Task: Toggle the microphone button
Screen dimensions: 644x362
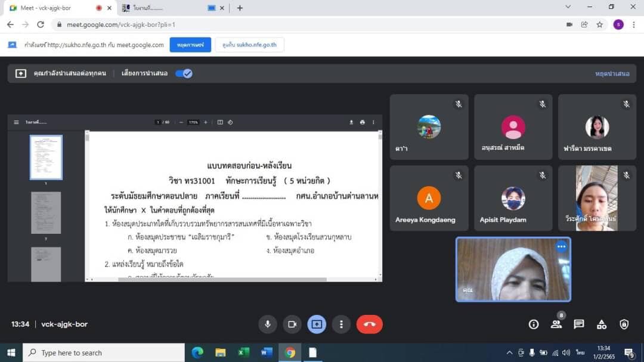Action: point(268,324)
